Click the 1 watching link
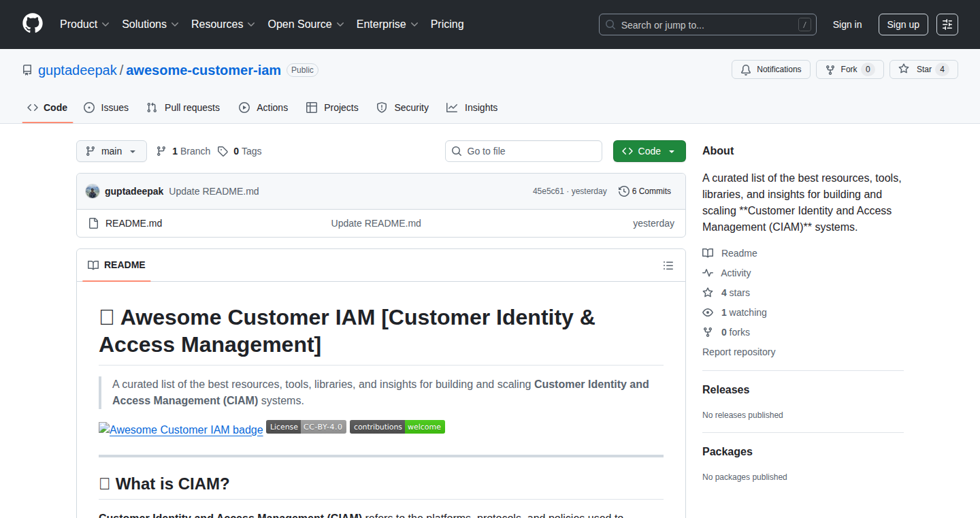 (744, 312)
